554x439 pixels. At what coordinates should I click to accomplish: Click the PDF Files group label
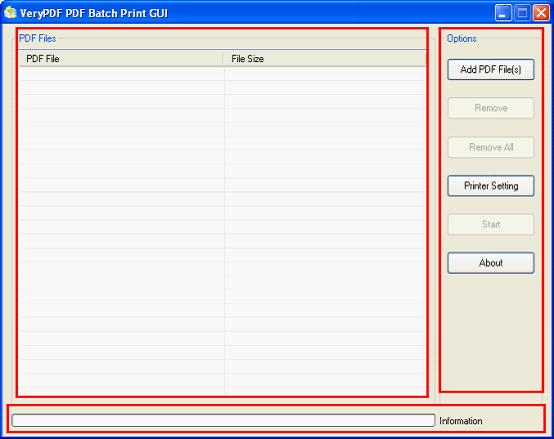click(x=37, y=38)
